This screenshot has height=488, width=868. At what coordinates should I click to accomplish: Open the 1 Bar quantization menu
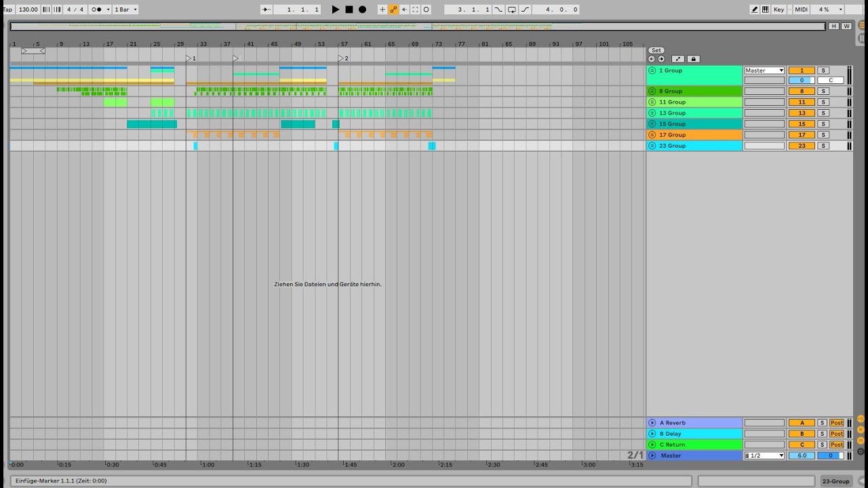[x=125, y=9]
